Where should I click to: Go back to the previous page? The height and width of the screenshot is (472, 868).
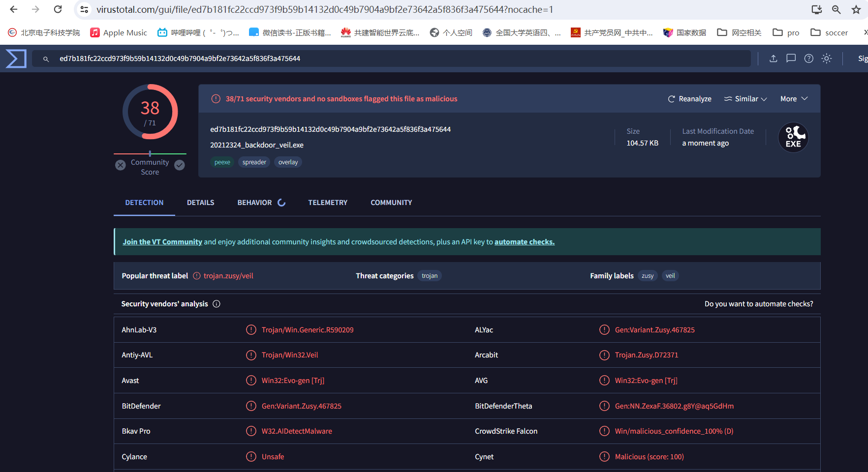pos(14,9)
